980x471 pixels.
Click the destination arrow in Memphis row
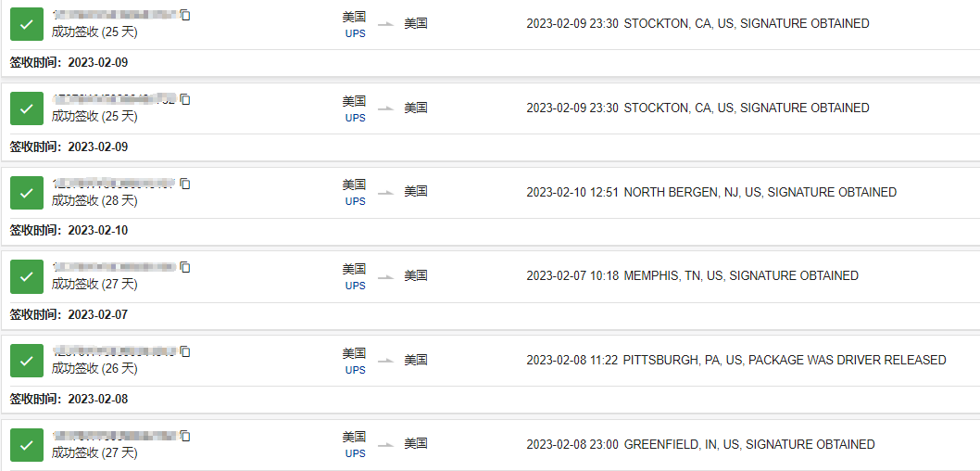(385, 276)
